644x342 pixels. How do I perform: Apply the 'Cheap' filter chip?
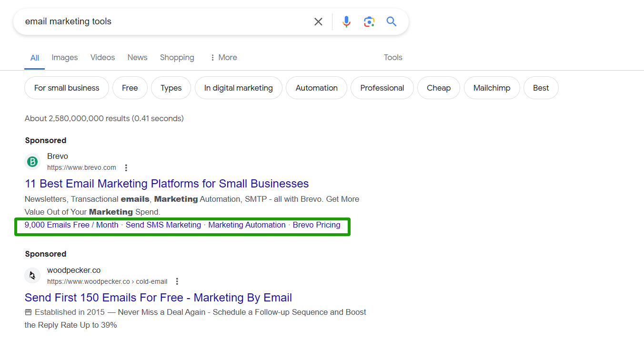pyautogui.click(x=439, y=88)
